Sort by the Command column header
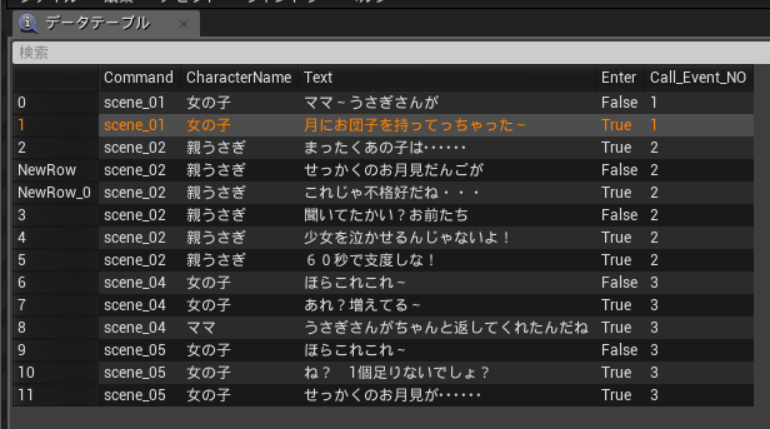This screenshot has width=770, height=429. tap(138, 78)
